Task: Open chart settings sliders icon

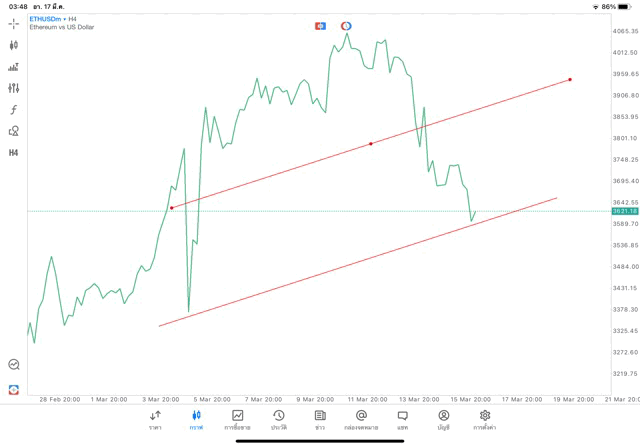Action: [14, 88]
